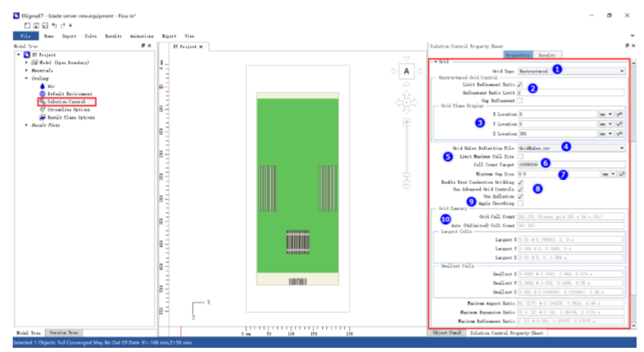Open the Grid Type dropdown

pyautogui.click(x=621, y=70)
